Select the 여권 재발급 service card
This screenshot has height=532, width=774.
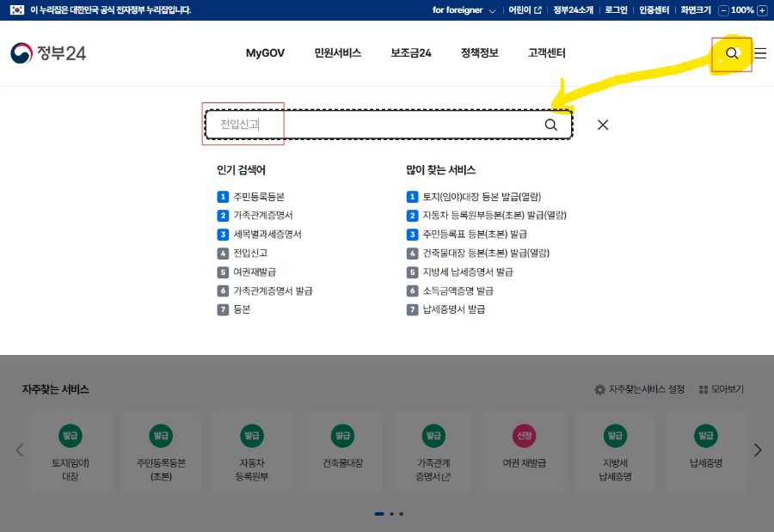(525, 450)
